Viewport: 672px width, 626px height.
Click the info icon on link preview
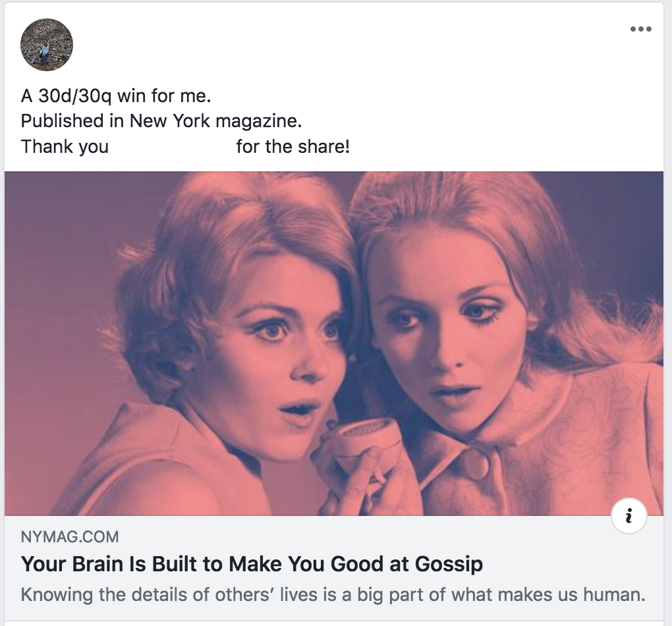point(629,517)
